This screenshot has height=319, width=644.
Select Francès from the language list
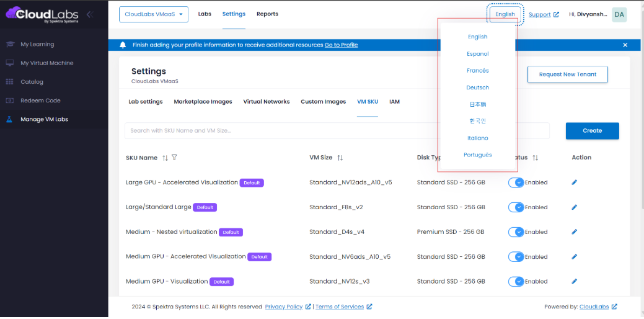pos(478,71)
